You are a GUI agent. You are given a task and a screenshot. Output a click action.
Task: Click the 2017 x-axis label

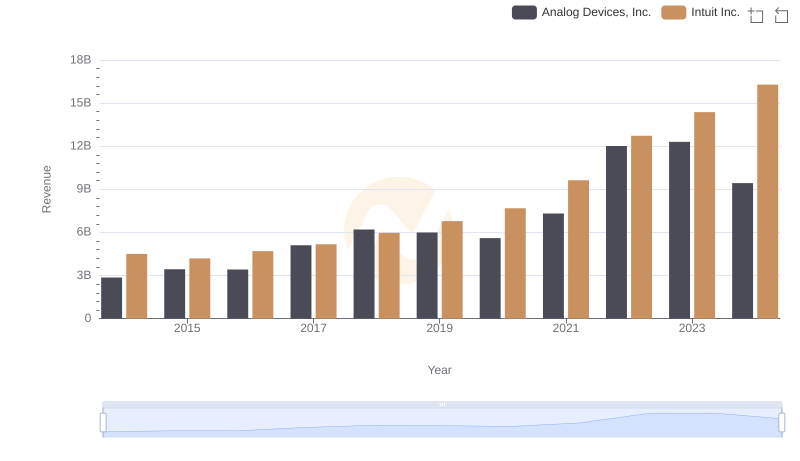313,328
